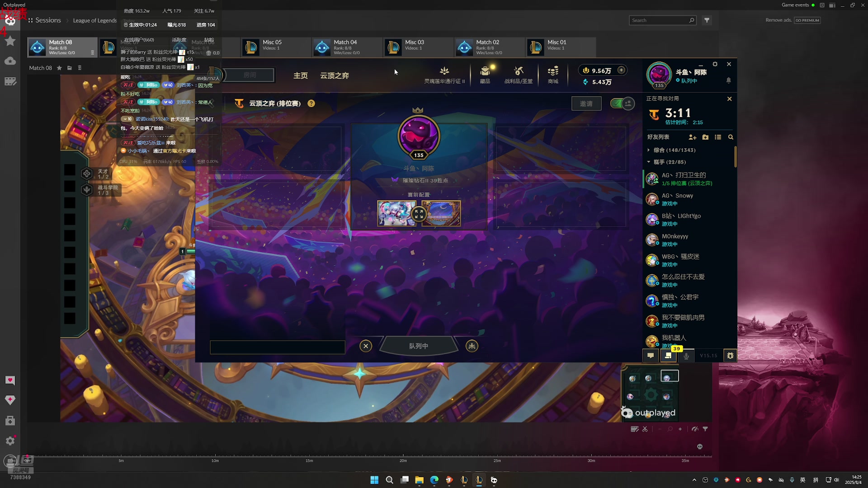Click the little legend thumbnail in 赛前配置
Screen dimensions: 868x488
[396, 213]
